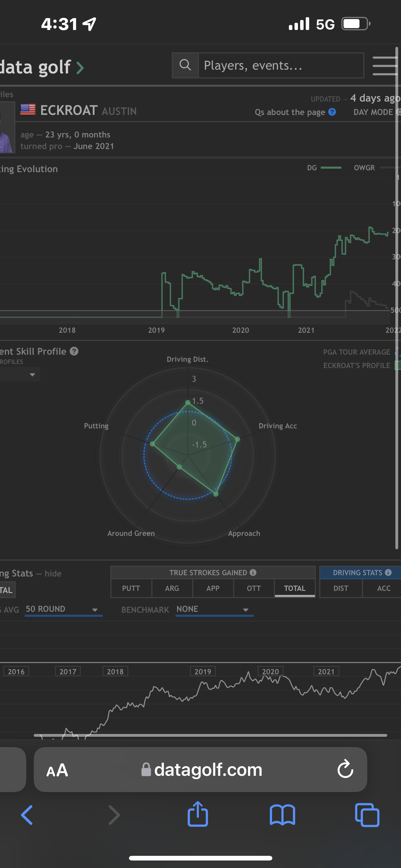
Task: Open the hamburger menu
Action: click(x=385, y=66)
